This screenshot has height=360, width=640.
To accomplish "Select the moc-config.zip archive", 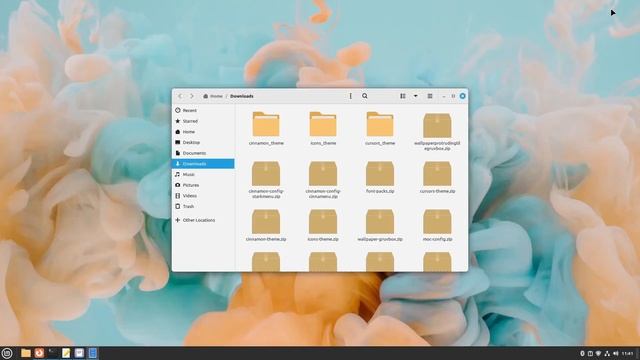I will click(x=437, y=224).
